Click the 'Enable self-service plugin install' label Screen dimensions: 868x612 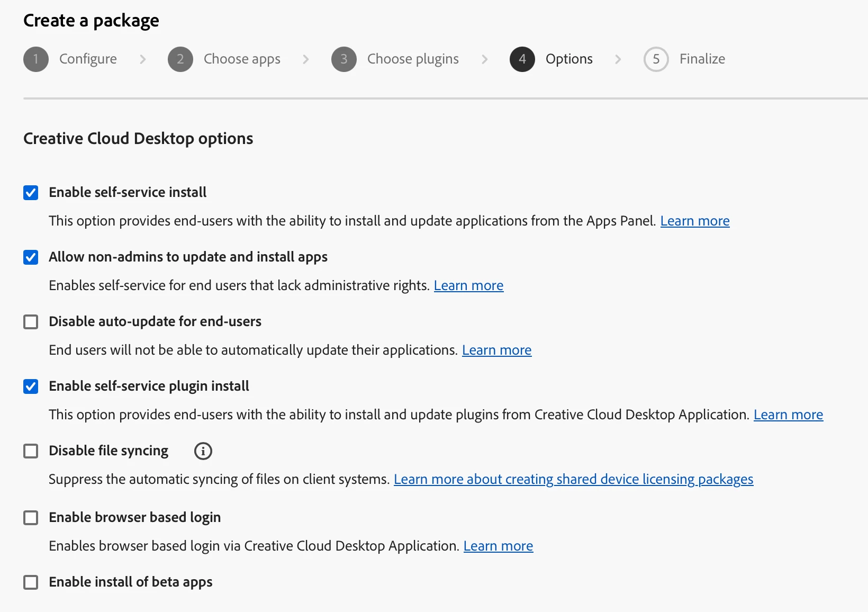[x=149, y=386]
